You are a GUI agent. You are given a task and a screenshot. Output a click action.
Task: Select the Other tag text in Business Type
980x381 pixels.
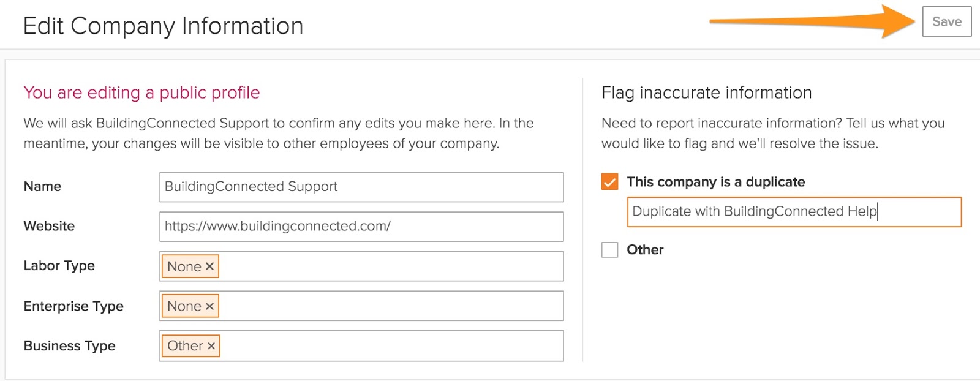(185, 346)
